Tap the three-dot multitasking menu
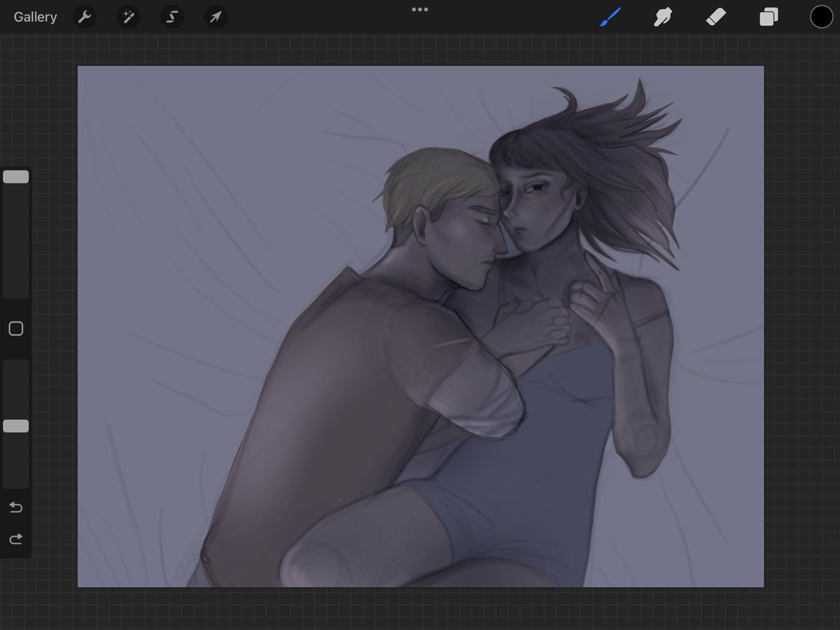 [x=420, y=10]
